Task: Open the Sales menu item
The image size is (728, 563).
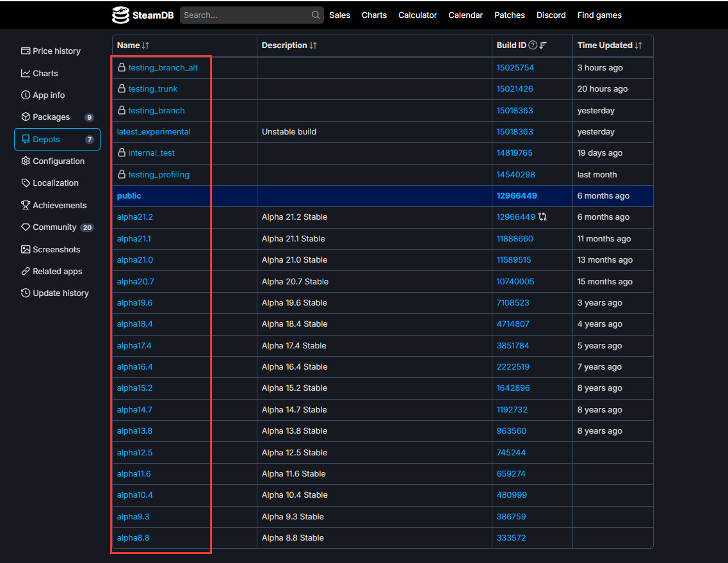Action: 340,15
